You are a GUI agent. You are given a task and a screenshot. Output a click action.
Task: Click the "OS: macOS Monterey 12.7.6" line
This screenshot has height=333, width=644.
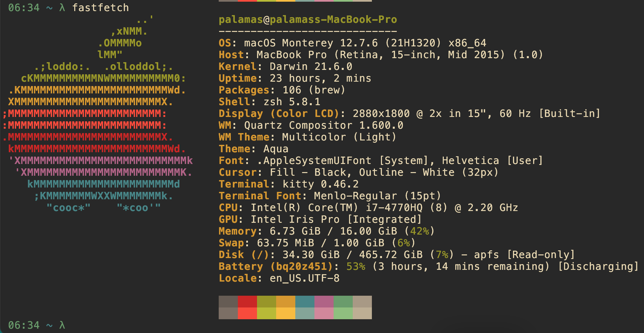click(352, 43)
